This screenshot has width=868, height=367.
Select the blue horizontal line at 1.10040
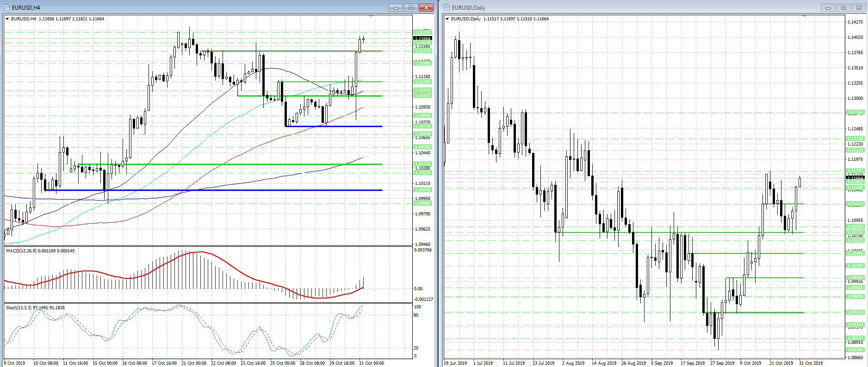tap(231, 190)
